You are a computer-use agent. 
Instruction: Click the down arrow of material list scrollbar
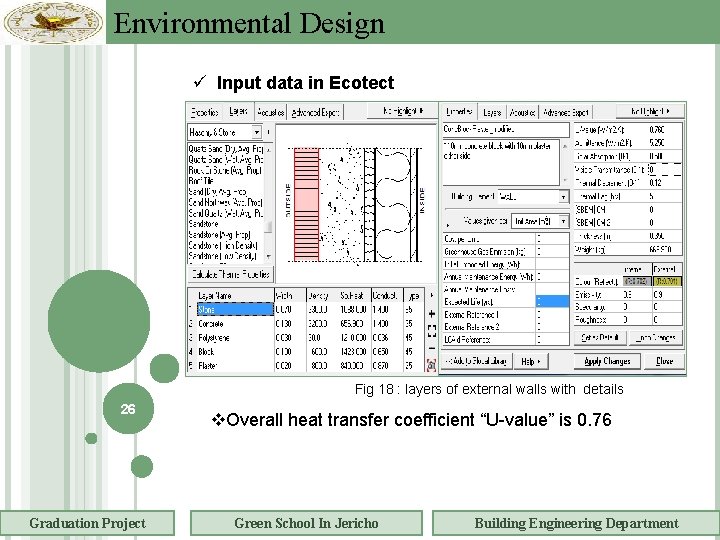pyautogui.click(x=269, y=257)
